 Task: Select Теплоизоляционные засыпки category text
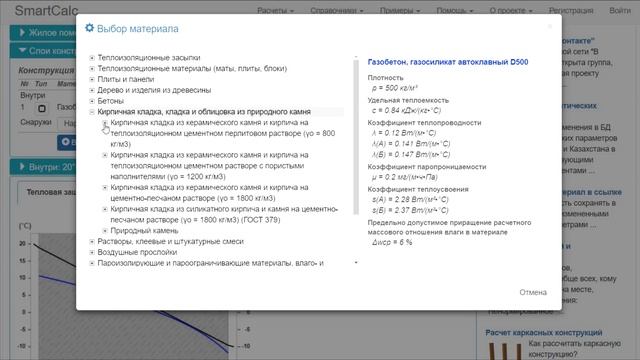pos(149,58)
